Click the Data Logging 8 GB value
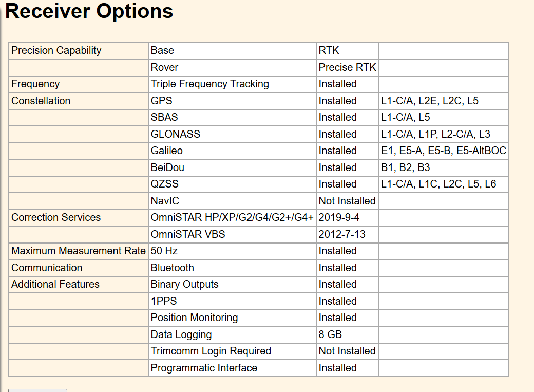 click(x=330, y=334)
